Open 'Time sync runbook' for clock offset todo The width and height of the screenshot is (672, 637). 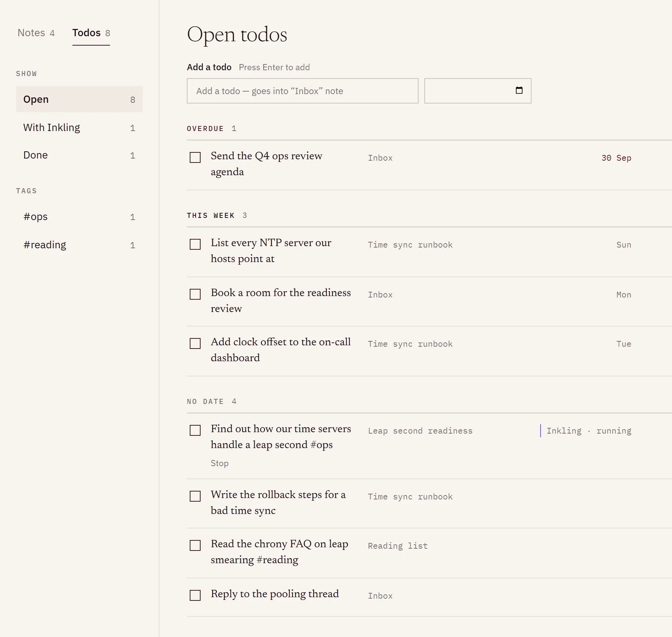(x=410, y=344)
